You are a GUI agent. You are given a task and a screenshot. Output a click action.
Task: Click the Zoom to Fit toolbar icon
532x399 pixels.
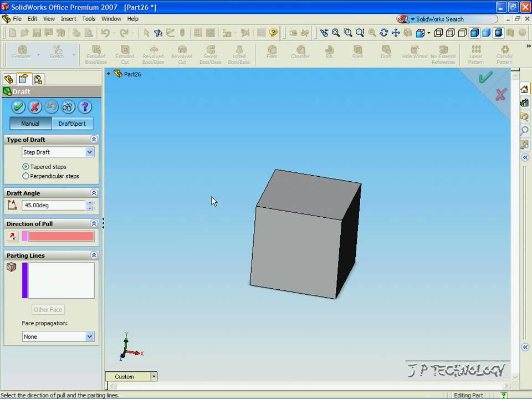(x=336, y=33)
